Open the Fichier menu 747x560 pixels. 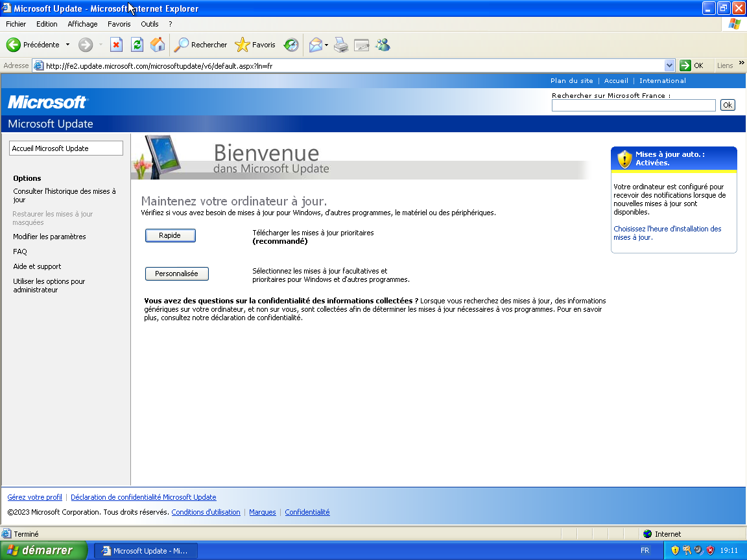(x=16, y=24)
